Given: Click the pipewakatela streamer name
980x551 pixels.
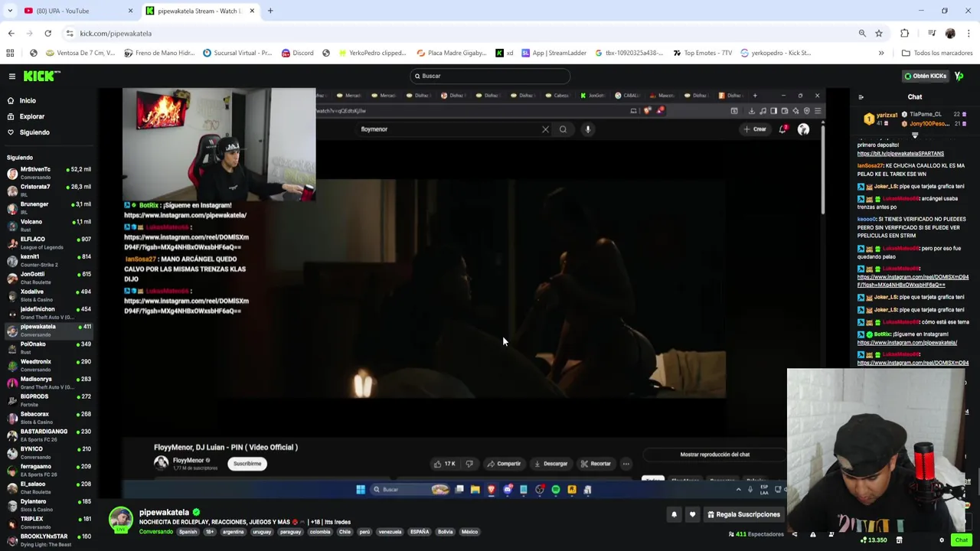Looking at the screenshot, I should point(164,512).
